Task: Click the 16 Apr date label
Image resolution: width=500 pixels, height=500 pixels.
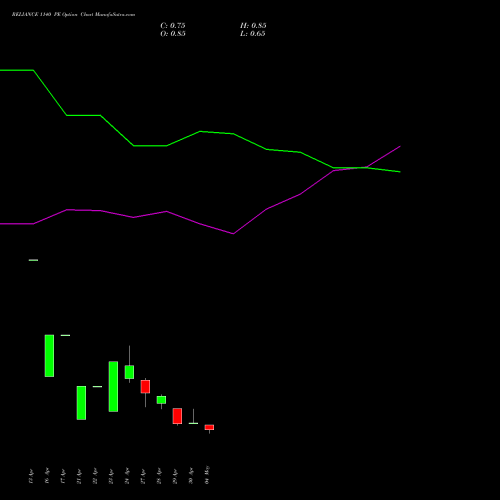Action: click(47, 475)
